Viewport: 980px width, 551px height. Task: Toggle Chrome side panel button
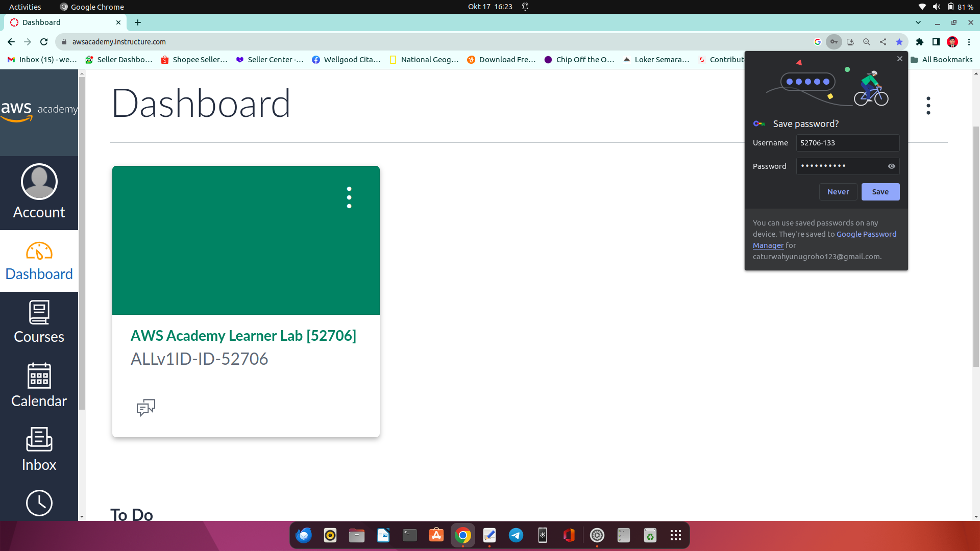(x=936, y=42)
